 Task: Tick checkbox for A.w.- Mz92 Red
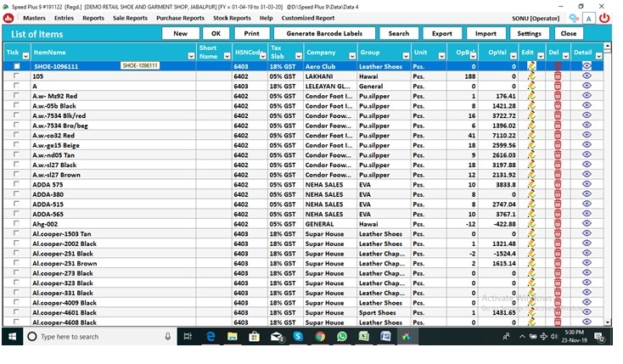(16, 95)
